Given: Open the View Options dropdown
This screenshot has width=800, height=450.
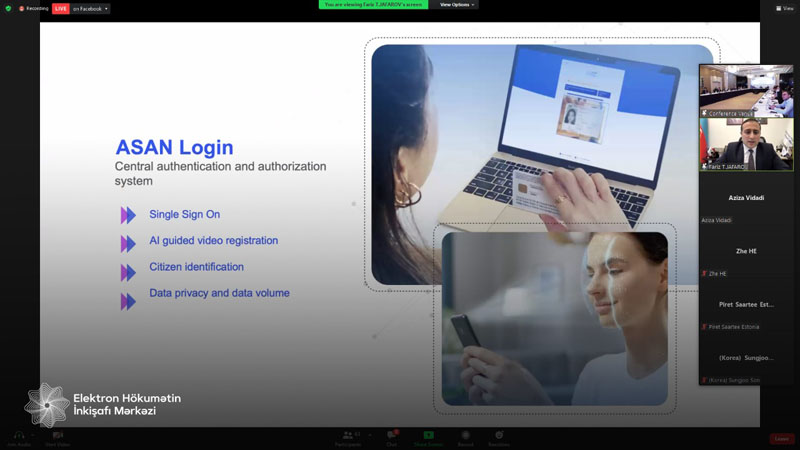Looking at the screenshot, I should [457, 5].
